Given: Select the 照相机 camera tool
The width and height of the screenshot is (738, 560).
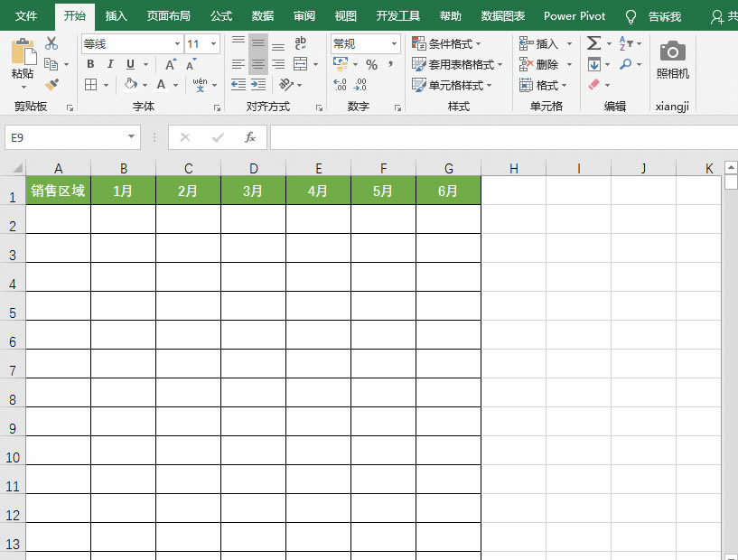Looking at the screenshot, I should (671, 54).
